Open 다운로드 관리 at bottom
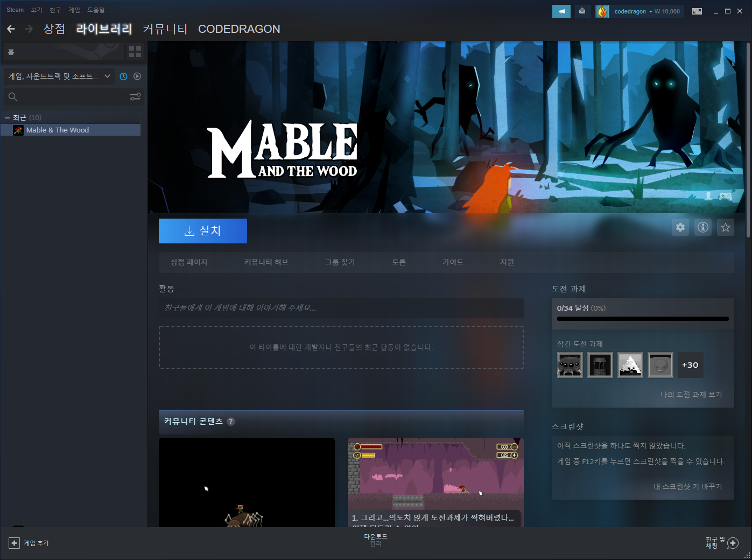The width and height of the screenshot is (752, 560). 376,540
